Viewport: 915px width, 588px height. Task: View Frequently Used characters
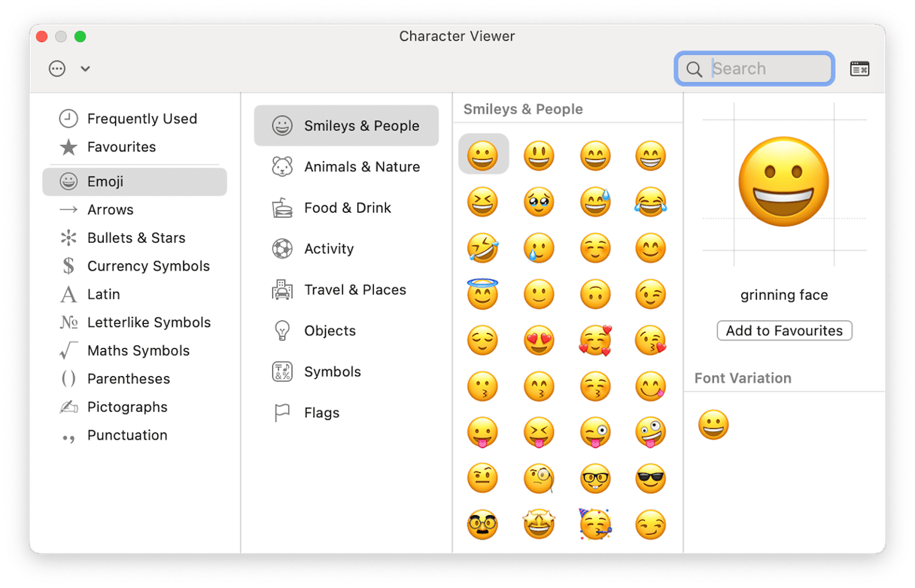pyautogui.click(x=142, y=118)
